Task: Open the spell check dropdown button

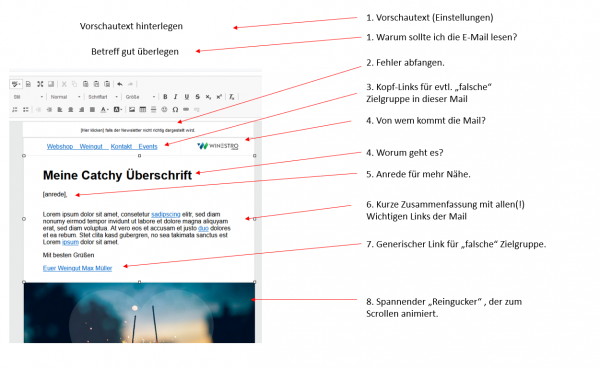Action: [16, 84]
